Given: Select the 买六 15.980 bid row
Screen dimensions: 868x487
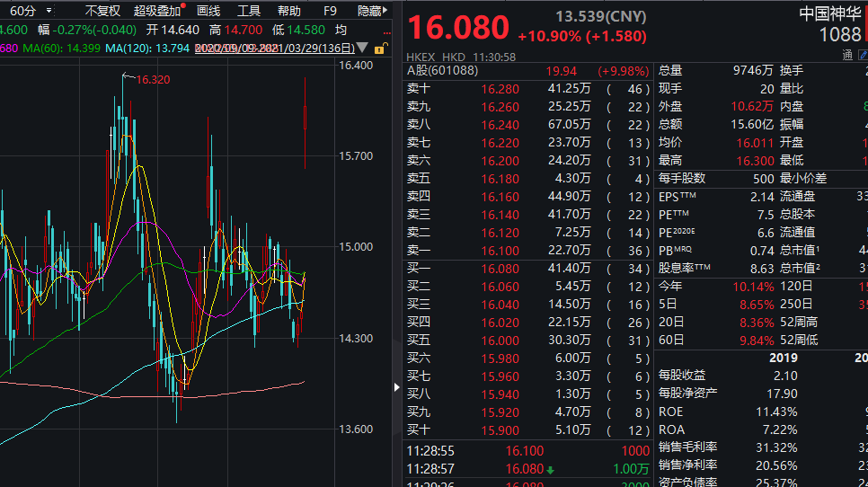Looking at the screenshot, I should click(x=528, y=359).
